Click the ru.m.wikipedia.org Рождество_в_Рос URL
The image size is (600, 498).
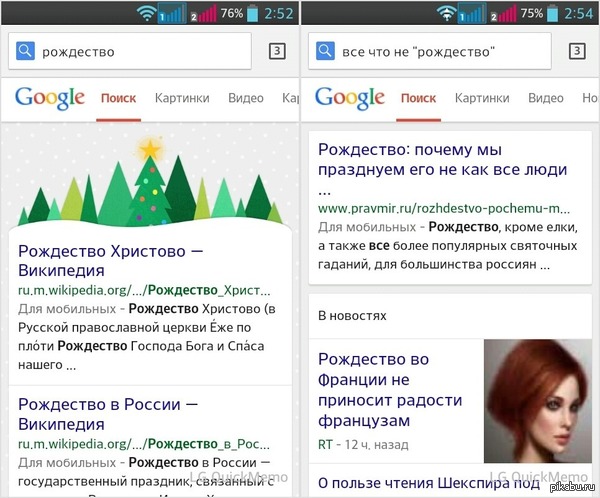click(144, 444)
